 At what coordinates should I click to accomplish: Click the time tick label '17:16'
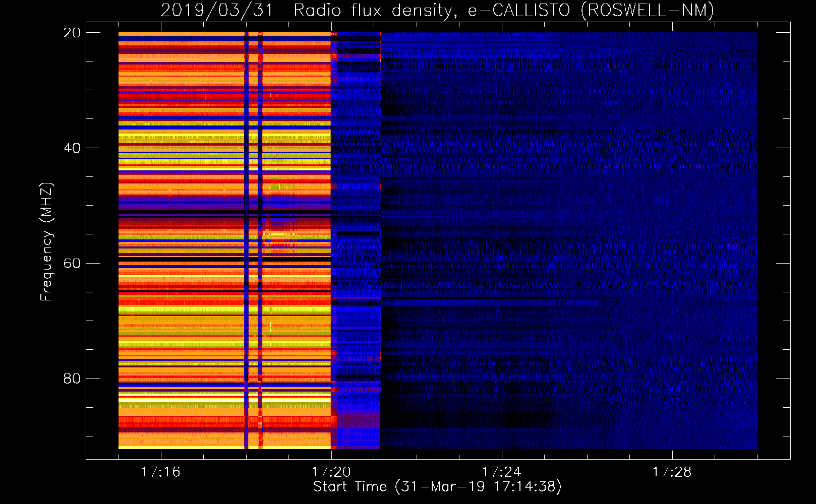click(x=161, y=472)
